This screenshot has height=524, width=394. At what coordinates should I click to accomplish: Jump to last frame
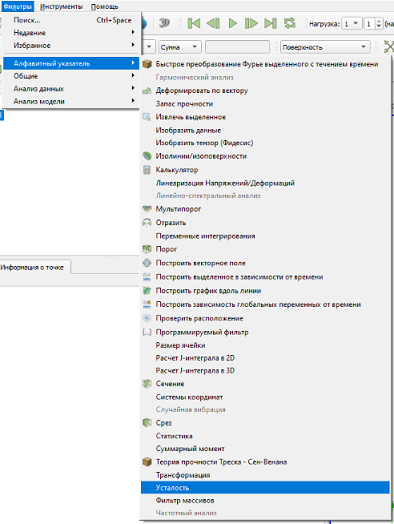270,23
